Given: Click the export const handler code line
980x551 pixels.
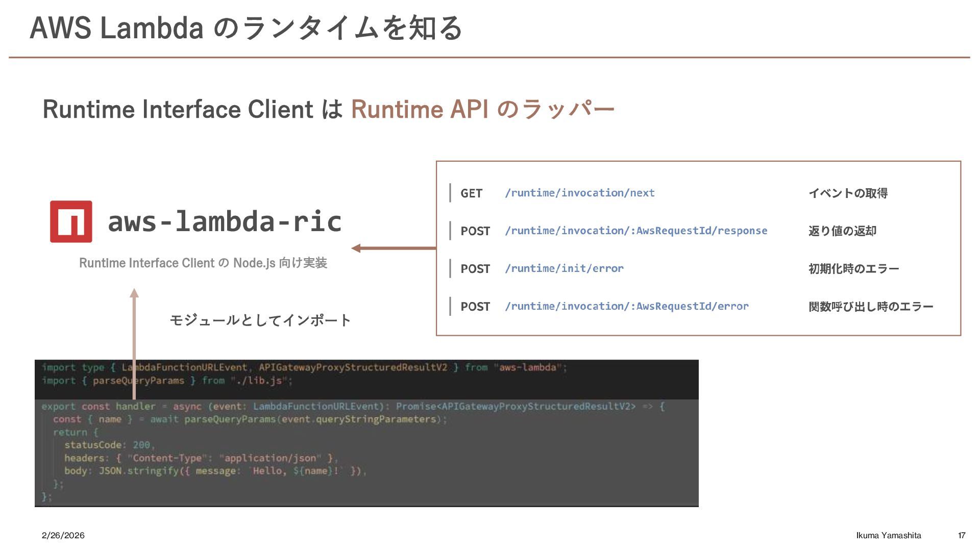Looking at the screenshot, I should (352, 407).
